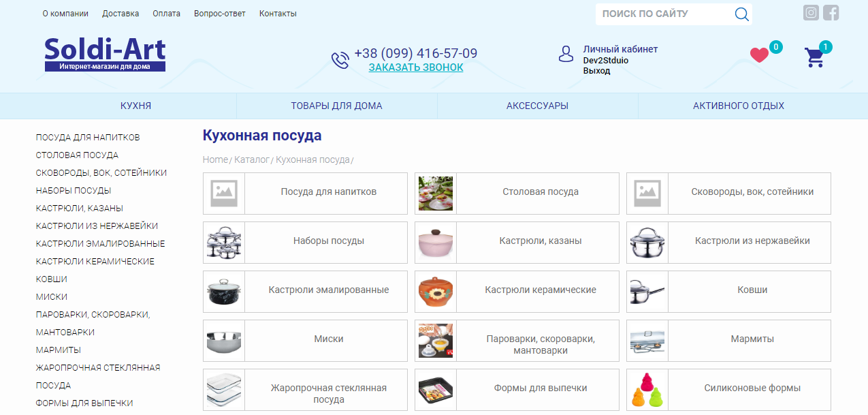
Task: Click the Кастрюли эмалированные thumbnail
Action: (x=223, y=290)
